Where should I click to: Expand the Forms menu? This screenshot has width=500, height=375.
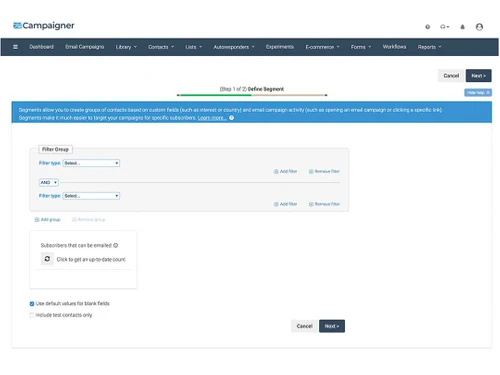coord(361,47)
